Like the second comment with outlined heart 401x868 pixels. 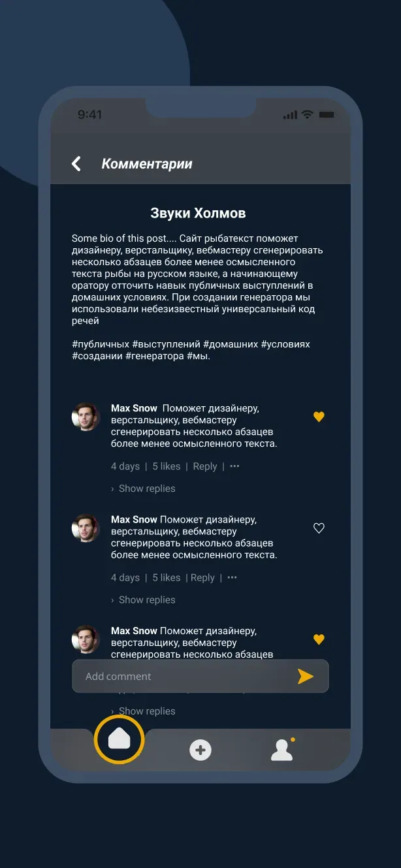[319, 528]
